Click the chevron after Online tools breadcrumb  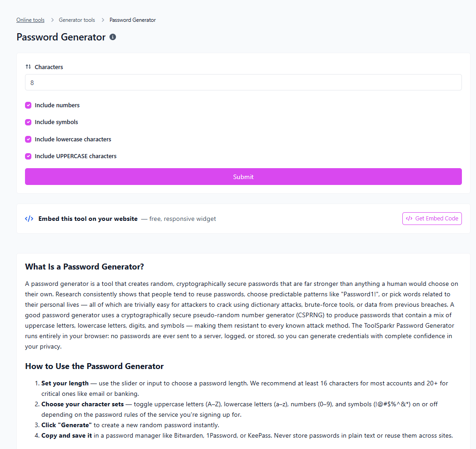(x=52, y=20)
